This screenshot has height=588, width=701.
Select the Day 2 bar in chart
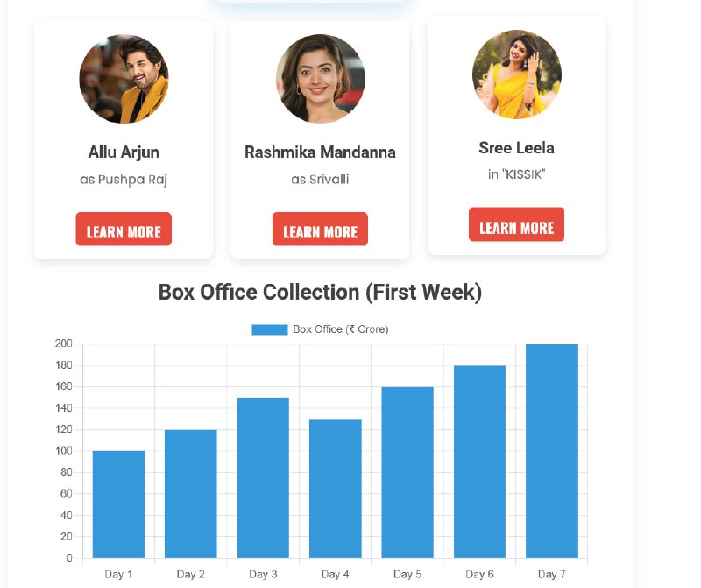pyautogui.click(x=191, y=493)
